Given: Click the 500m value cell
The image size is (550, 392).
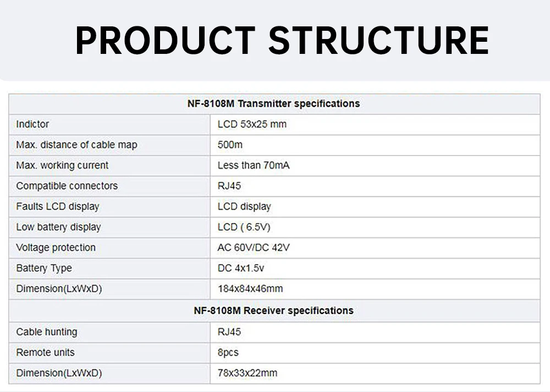Looking at the screenshot, I should [x=230, y=145].
